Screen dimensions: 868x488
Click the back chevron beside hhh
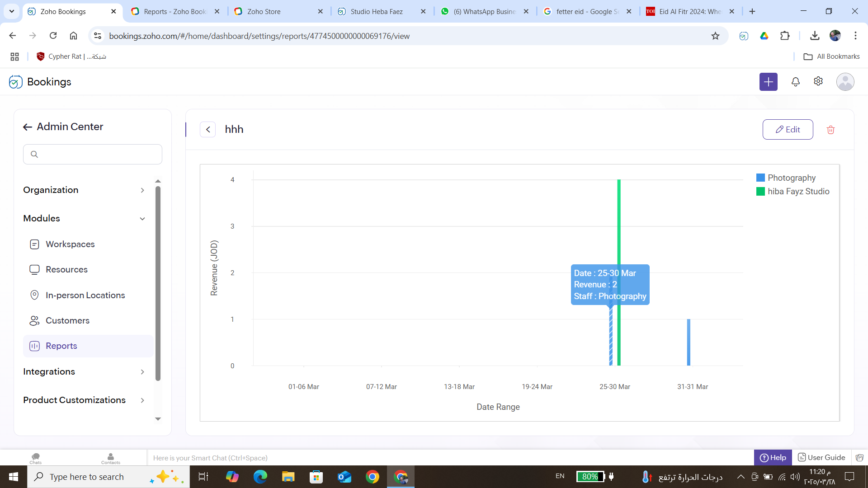(x=208, y=129)
